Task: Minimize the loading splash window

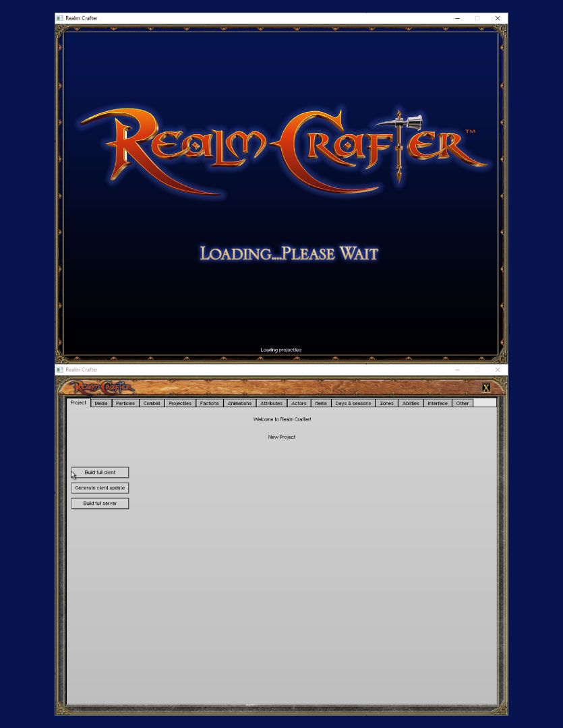Action: [x=458, y=18]
